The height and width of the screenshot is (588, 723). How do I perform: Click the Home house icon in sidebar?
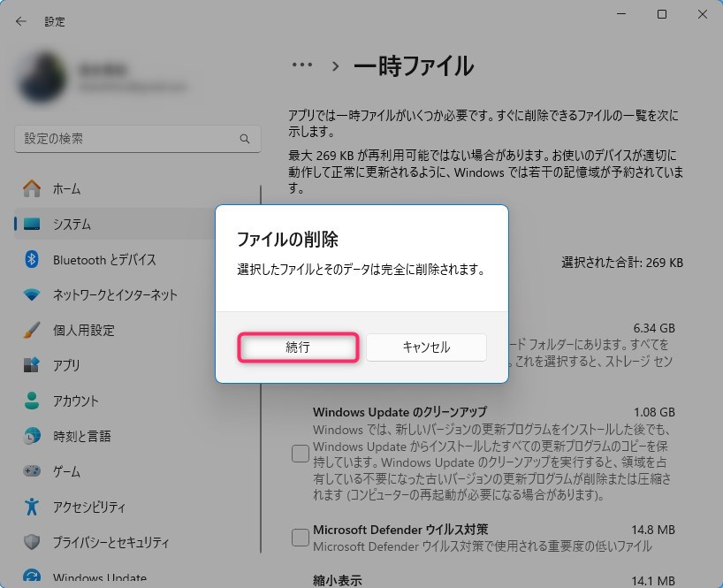pos(32,188)
